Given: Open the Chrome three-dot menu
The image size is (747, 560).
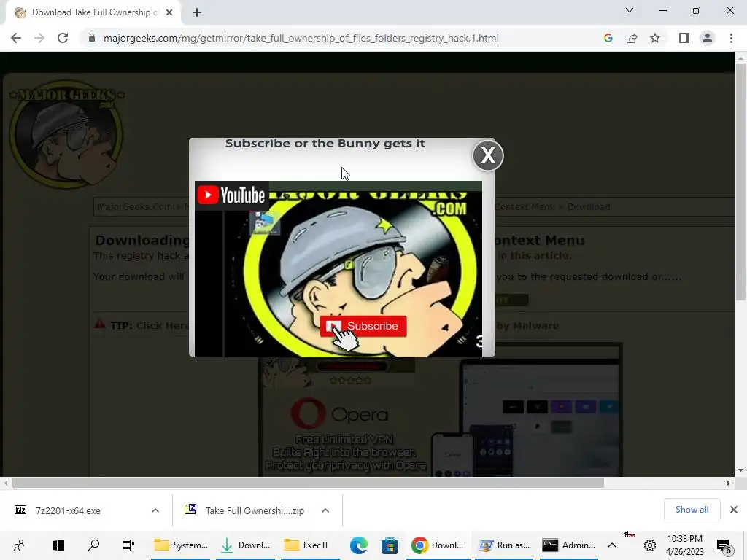Looking at the screenshot, I should tap(731, 38).
